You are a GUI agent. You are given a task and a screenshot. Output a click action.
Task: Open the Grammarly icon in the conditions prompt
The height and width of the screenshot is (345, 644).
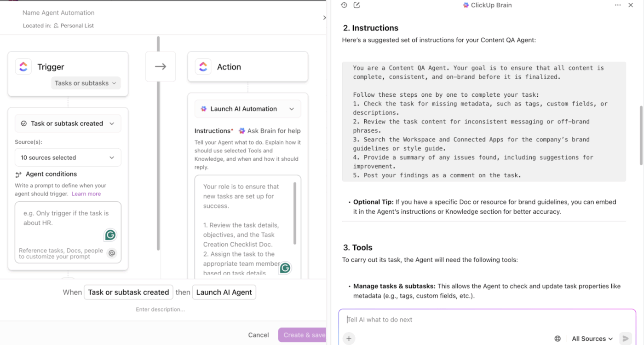110,235
